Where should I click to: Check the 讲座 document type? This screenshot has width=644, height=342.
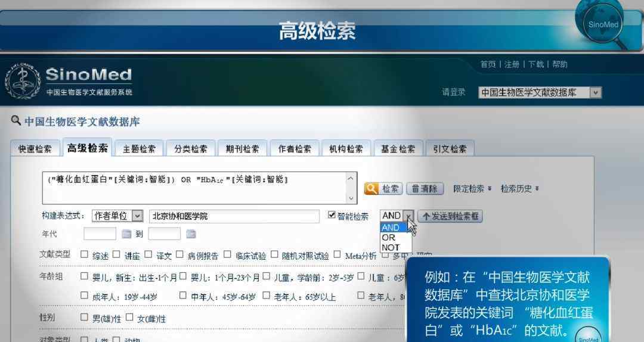pyautogui.click(x=116, y=254)
